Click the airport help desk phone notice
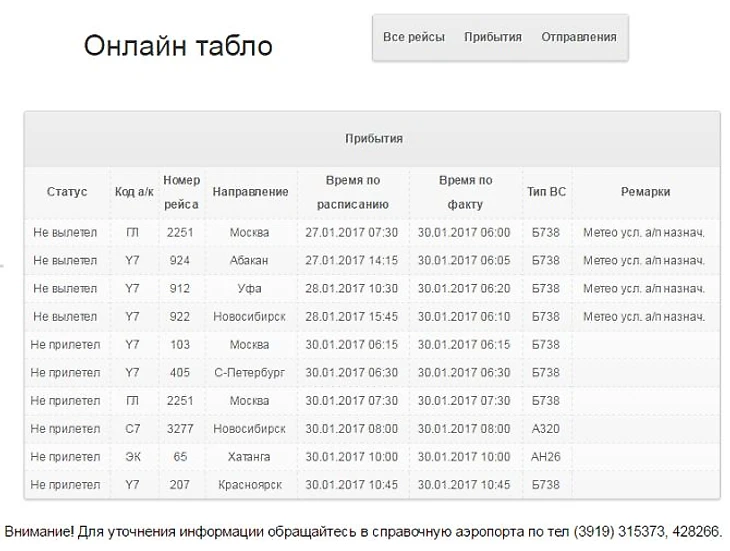The width and height of the screenshot is (730, 551). pyautogui.click(x=364, y=531)
